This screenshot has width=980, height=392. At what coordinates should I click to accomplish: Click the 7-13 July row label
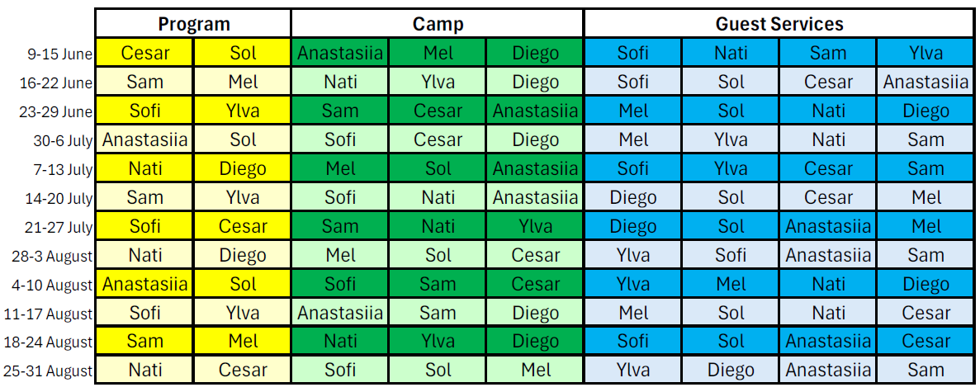click(64, 169)
